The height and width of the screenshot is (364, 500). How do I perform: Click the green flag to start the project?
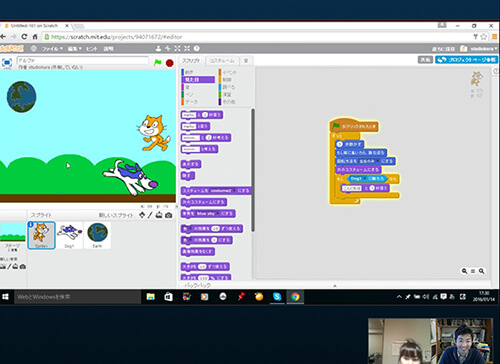pos(158,63)
